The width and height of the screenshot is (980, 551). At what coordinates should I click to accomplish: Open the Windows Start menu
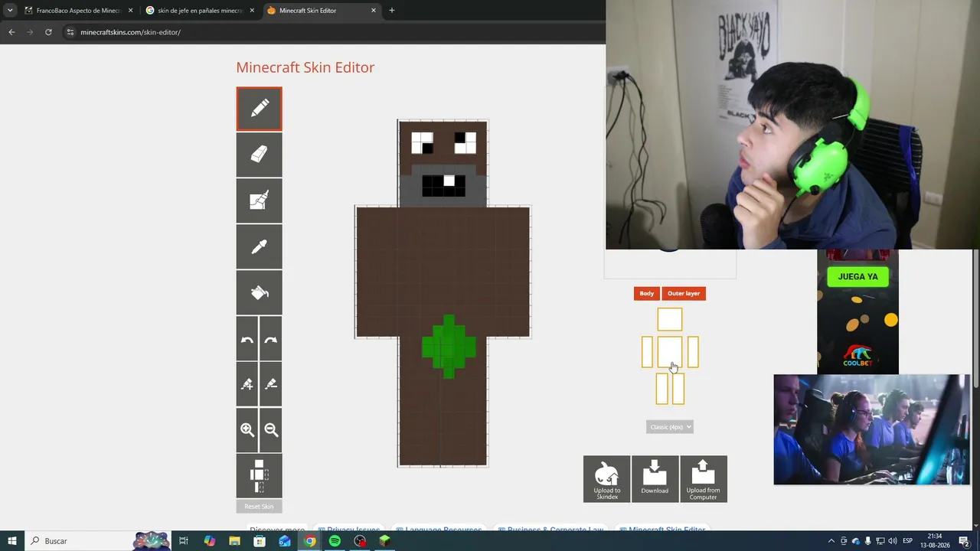pos(12,541)
